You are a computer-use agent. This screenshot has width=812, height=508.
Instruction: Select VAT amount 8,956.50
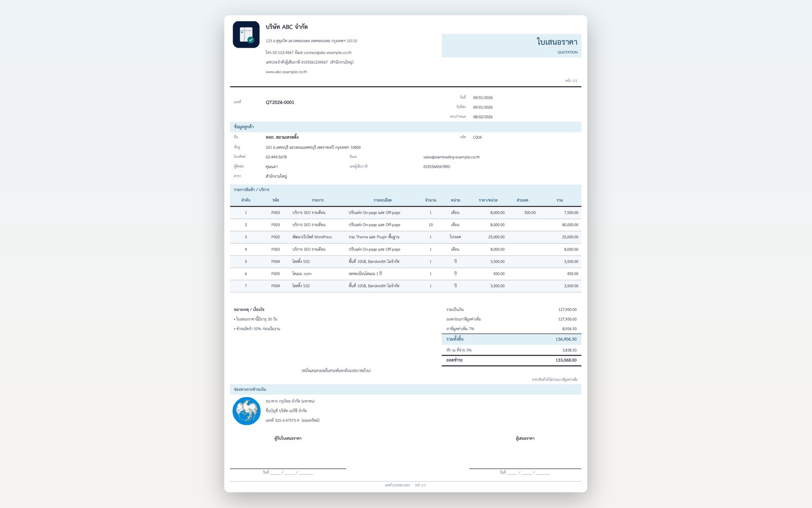[569, 329]
